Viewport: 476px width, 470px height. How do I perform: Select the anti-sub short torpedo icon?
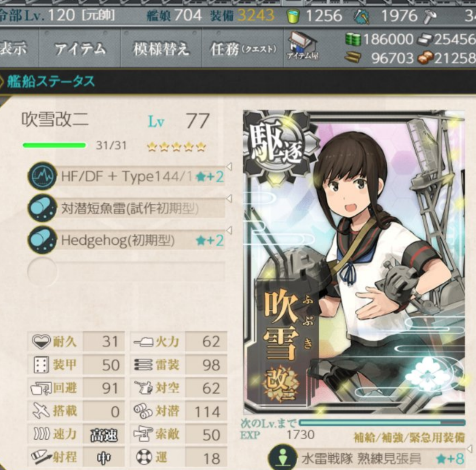tap(42, 208)
